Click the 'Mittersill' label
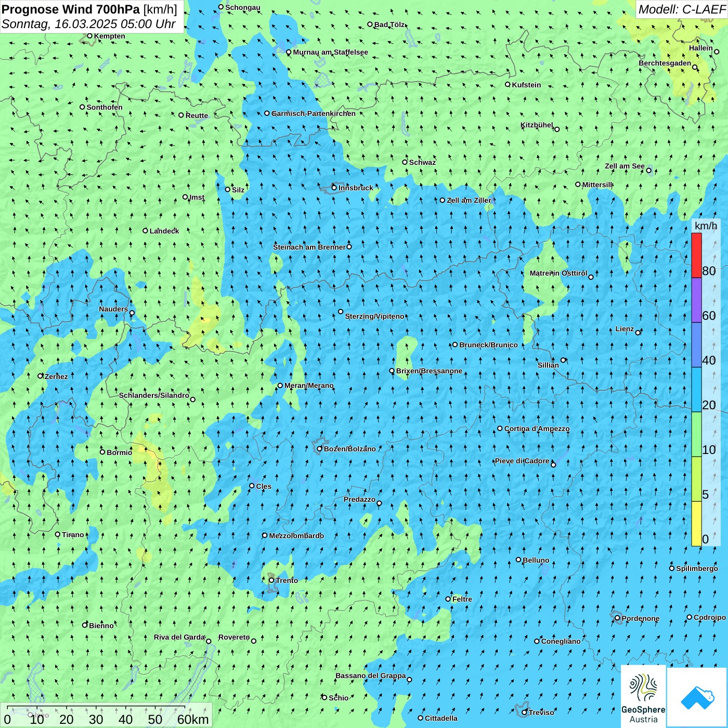This screenshot has height=728, width=728. click(597, 185)
